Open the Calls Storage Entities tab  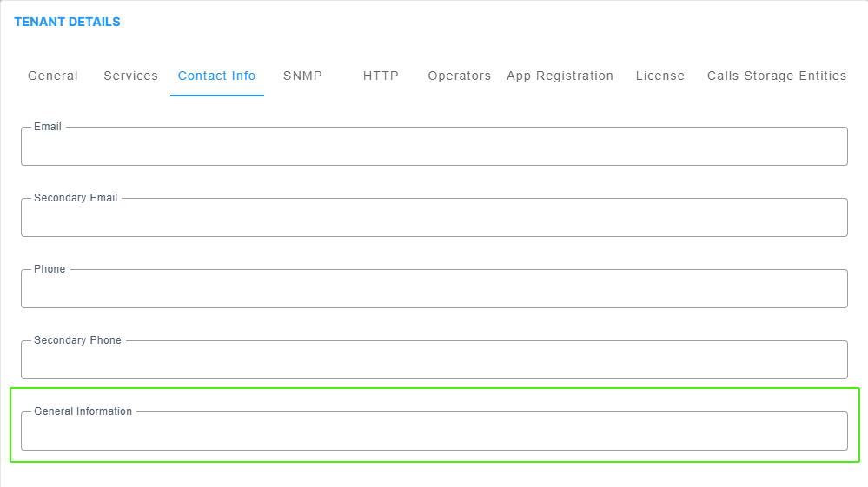tap(776, 76)
